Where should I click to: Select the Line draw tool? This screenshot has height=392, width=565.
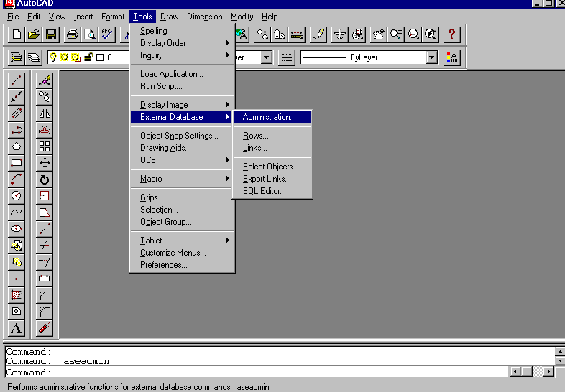pos(17,80)
